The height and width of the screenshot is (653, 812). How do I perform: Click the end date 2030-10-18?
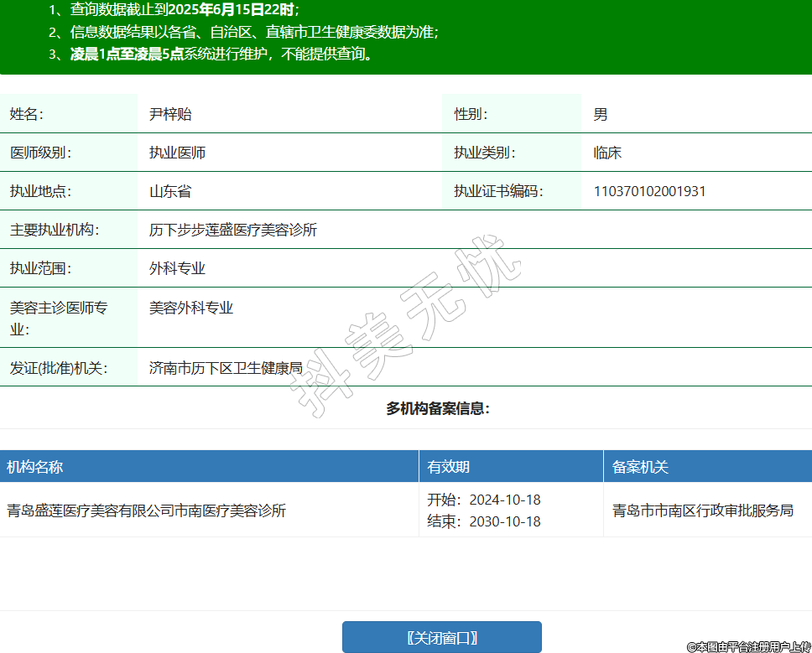tap(505, 521)
